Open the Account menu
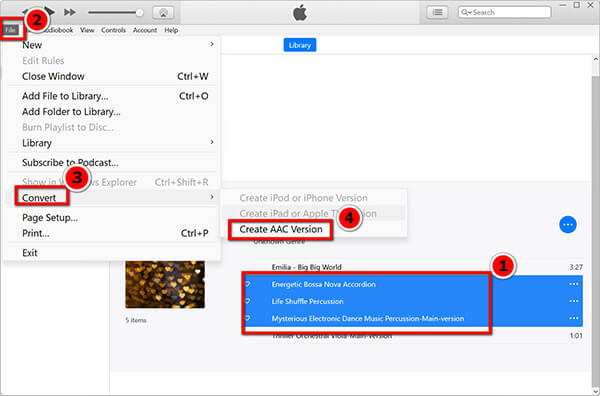Viewport: 600px width, 396px height. (145, 30)
